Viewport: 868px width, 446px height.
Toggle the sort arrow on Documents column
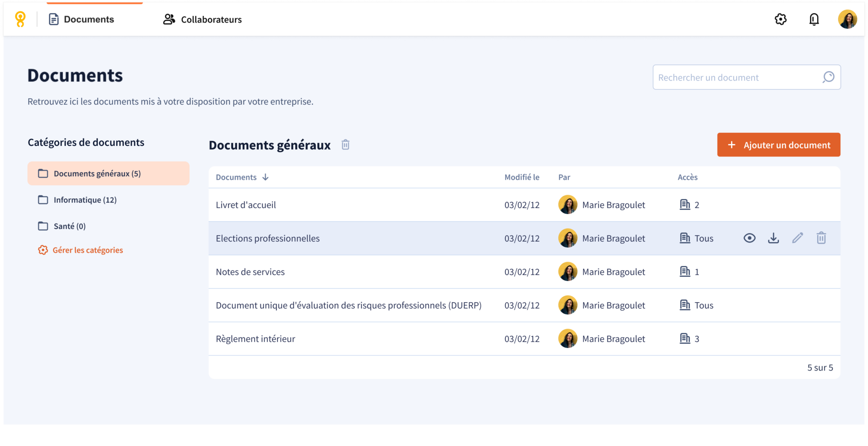click(265, 177)
